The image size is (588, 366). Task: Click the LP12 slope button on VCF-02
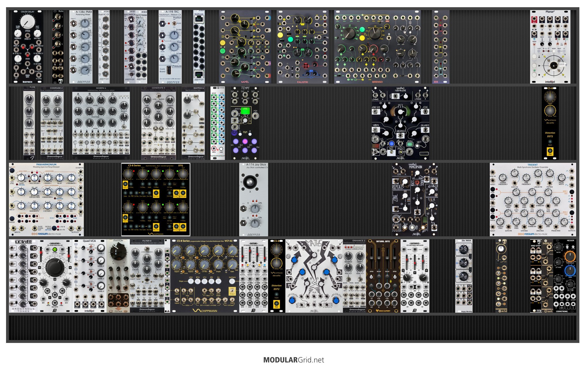(205, 281)
